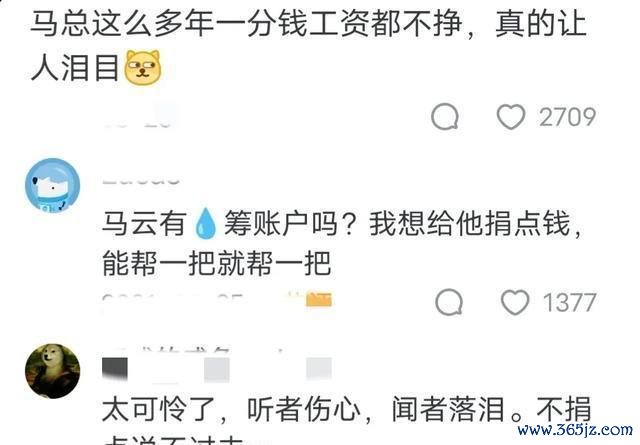Open reply bubble for 筹账户 comment
This screenshot has width=640, height=445.
(x=449, y=303)
